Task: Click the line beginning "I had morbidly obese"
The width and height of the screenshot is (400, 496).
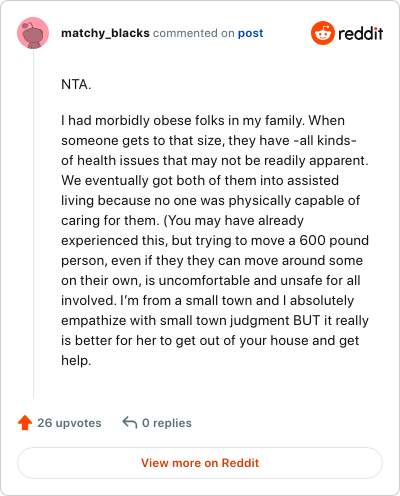Action: pos(203,121)
